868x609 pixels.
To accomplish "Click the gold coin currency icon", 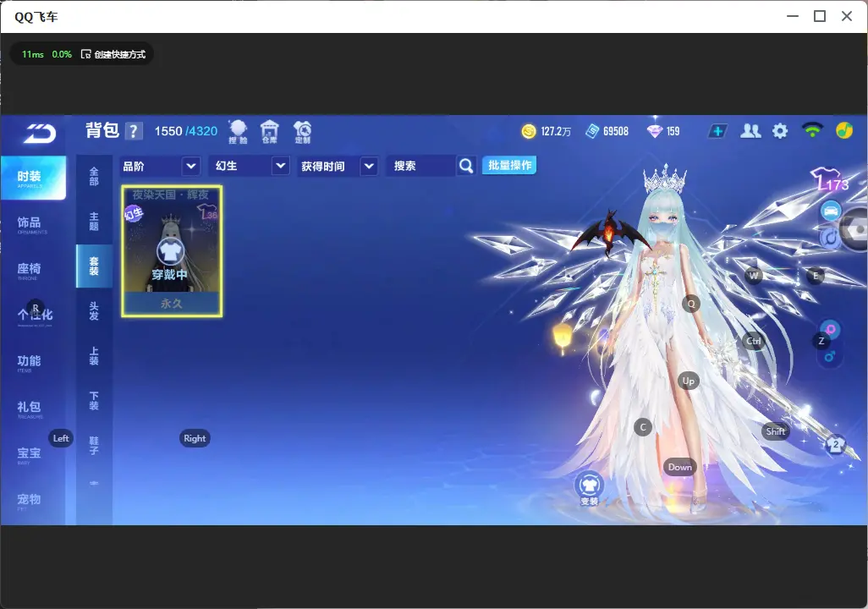I will pos(529,131).
